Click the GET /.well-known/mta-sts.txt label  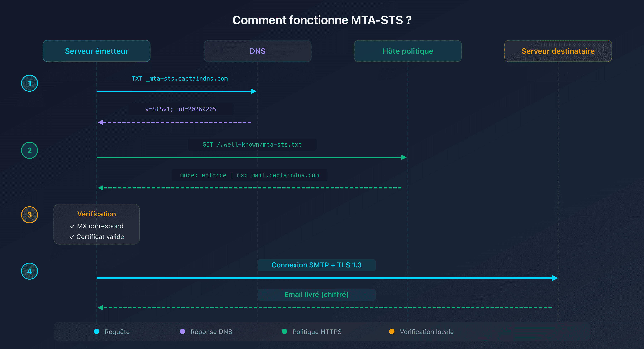click(252, 145)
